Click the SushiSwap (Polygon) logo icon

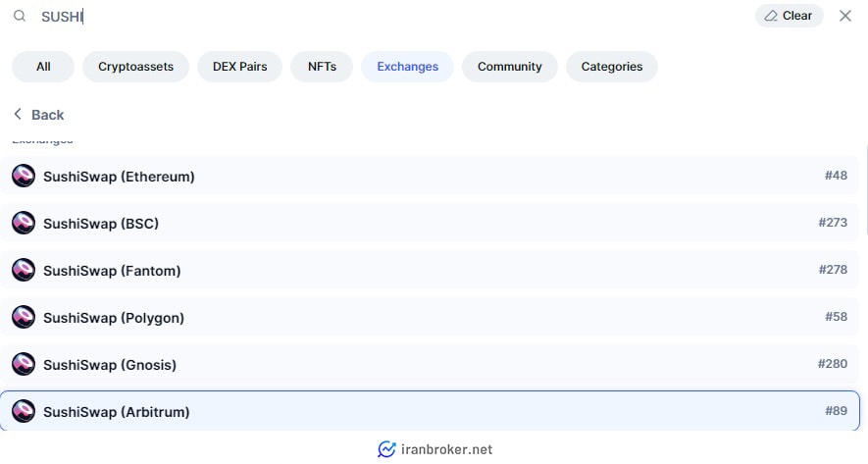pos(24,317)
